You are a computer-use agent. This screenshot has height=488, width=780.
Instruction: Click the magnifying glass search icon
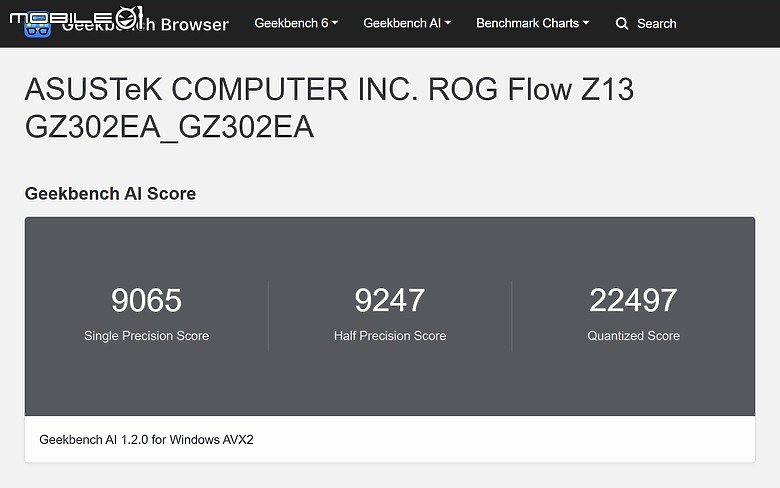[x=622, y=23]
